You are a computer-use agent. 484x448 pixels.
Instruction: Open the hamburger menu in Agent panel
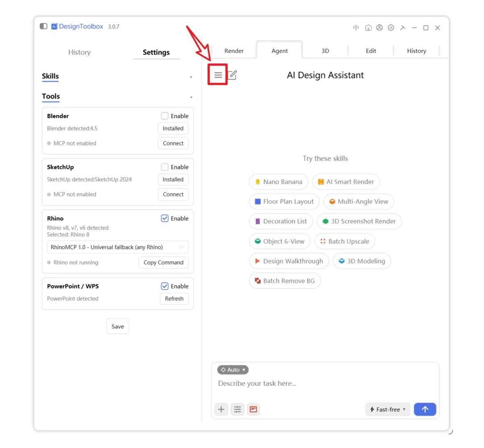pos(218,75)
